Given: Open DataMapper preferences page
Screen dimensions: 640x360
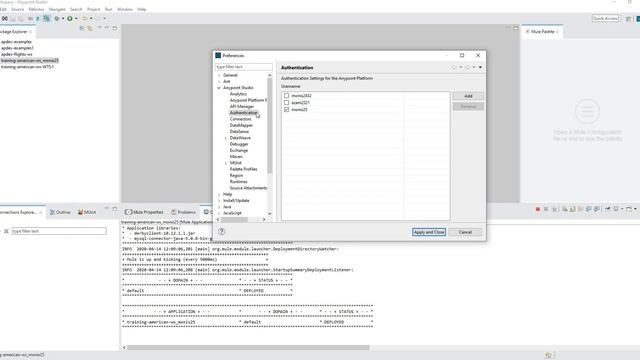Looking at the screenshot, I should point(241,125).
